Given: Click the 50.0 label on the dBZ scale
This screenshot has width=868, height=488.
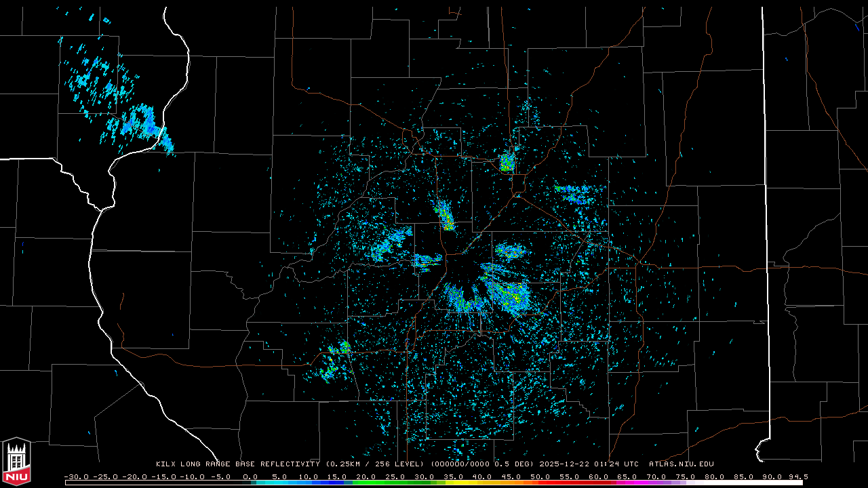Looking at the screenshot, I should pyautogui.click(x=540, y=476).
